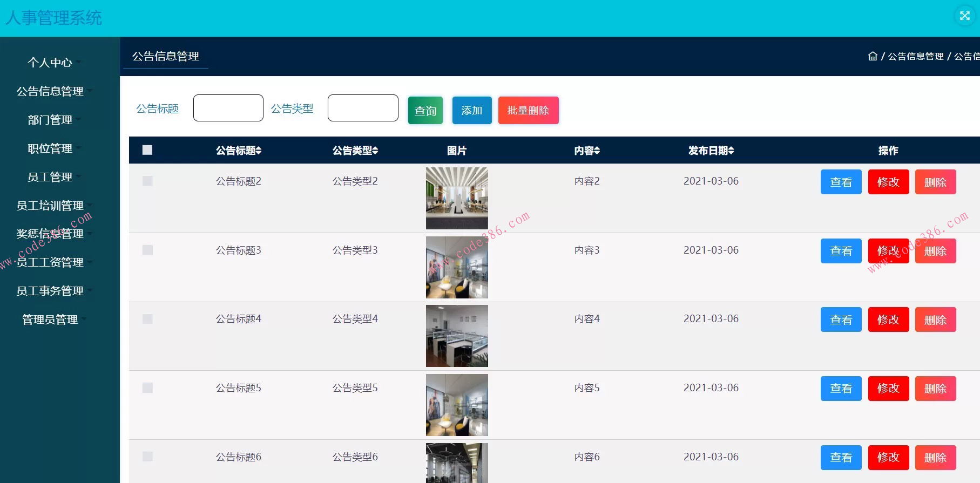Sort table by 发布日期 column arrows

[x=731, y=151]
